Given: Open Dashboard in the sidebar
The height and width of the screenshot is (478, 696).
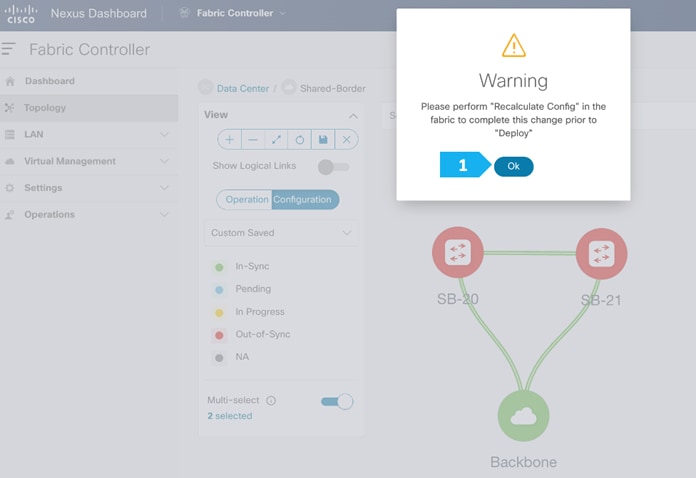Looking at the screenshot, I should (x=50, y=81).
